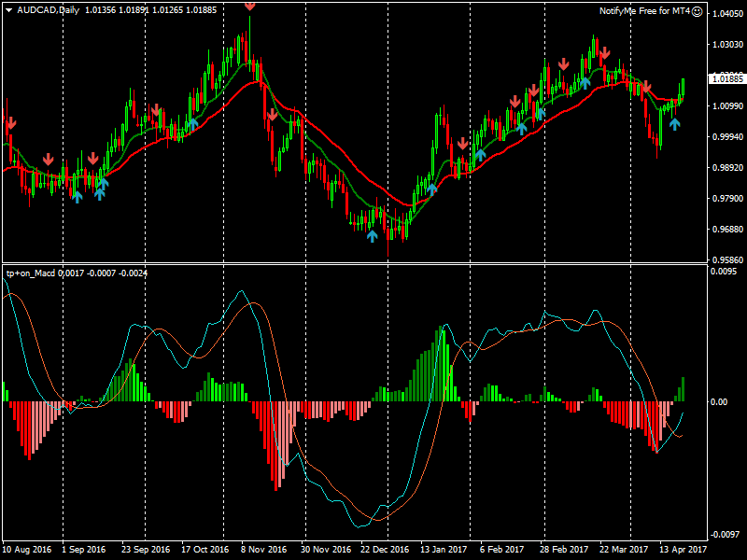Click the 28 Feb 2017 date label
The image size is (747, 560).
coord(564,550)
